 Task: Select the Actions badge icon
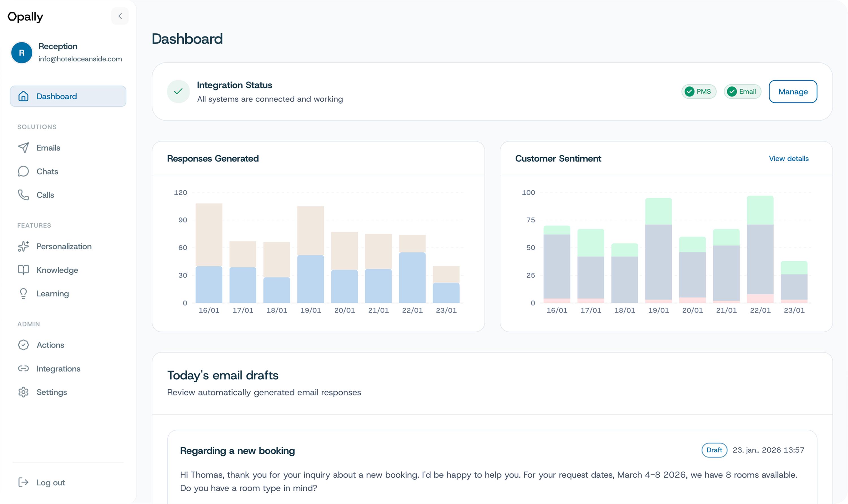click(x=23, y=345)
